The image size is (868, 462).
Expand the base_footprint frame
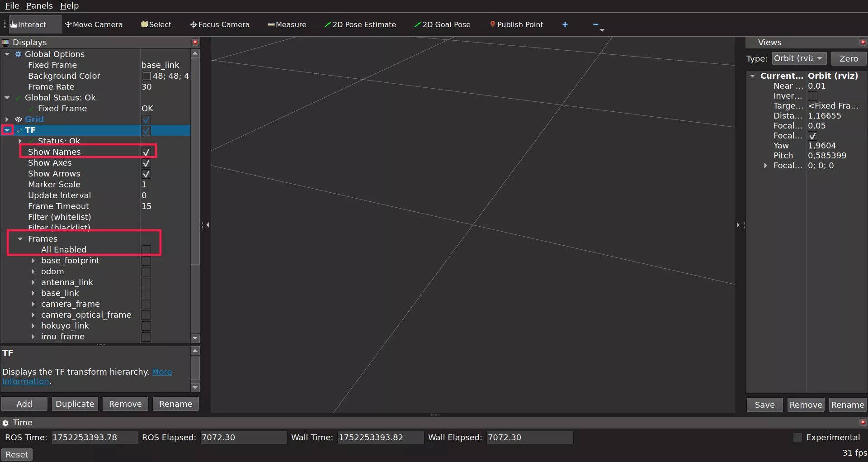click(33, 261)
